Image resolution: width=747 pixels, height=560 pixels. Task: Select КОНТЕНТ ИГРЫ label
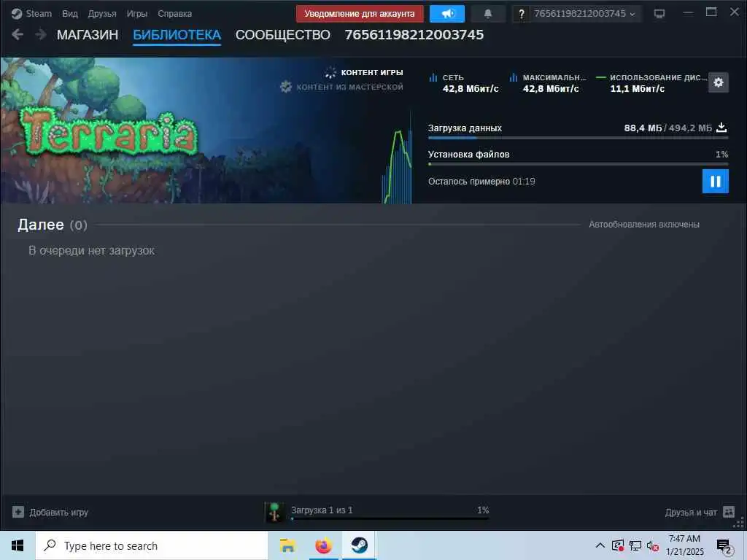pyautogui.click(x=372, y=72)
